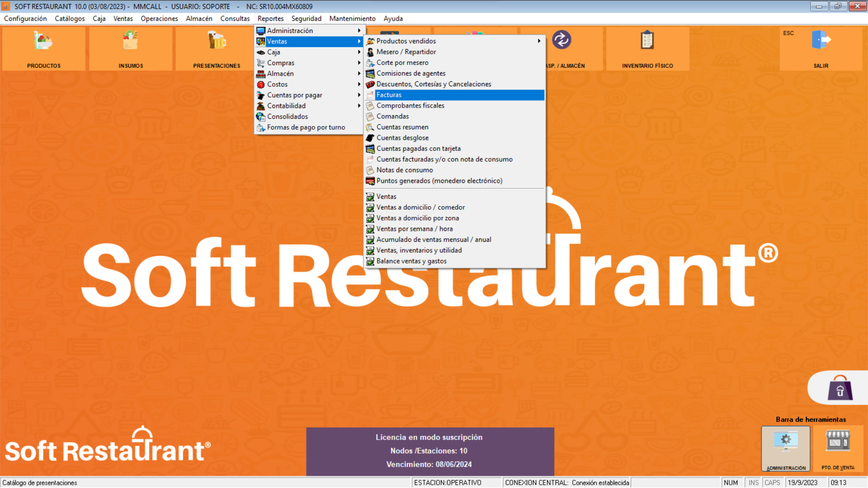Open Corte por mesero report
The width and height of the screenshot is (868, 488).
tap(455, 63)
